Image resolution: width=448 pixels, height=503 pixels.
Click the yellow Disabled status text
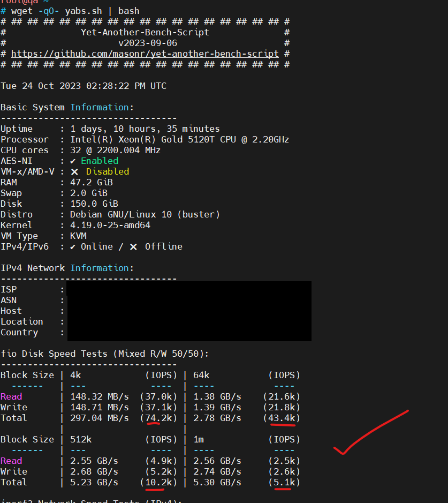(x=107, y=171)
